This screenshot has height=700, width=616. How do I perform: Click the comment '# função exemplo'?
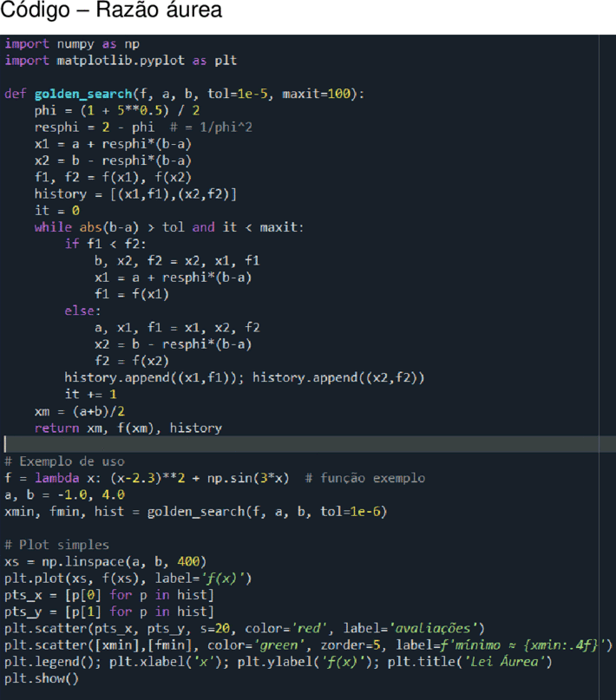[x=365, y=478]
